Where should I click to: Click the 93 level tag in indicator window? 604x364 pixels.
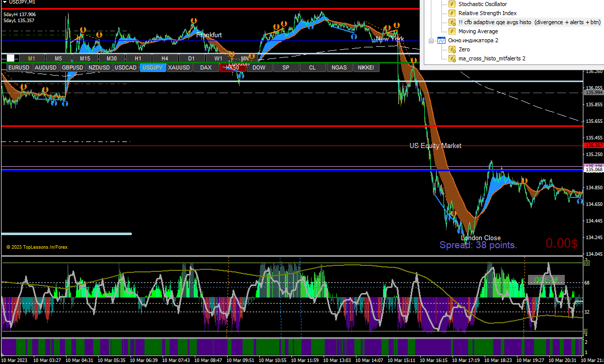pos(586,263)
